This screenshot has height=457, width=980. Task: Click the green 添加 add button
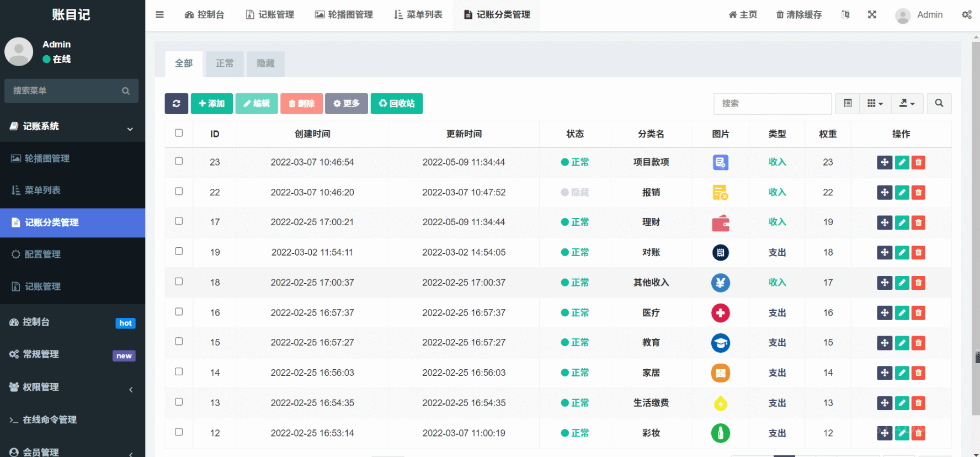pyautogui.click(x=212, y=103)
